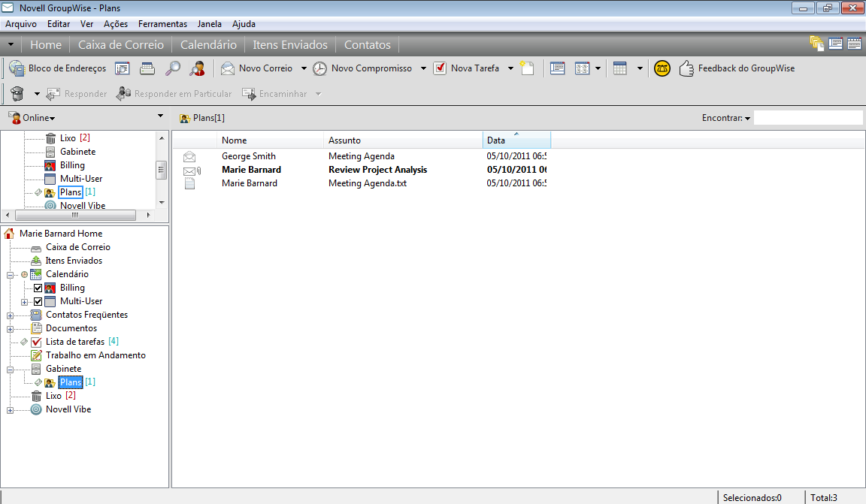866x504 pixels.
Task: Click the thumbs-up feedback icon
Action: click(x=686, y=68)
